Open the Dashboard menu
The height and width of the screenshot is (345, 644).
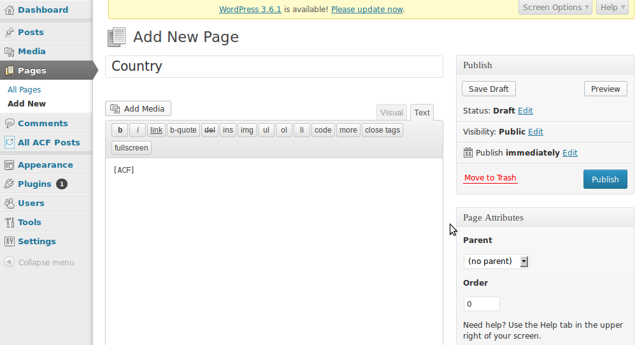[43, 10]
